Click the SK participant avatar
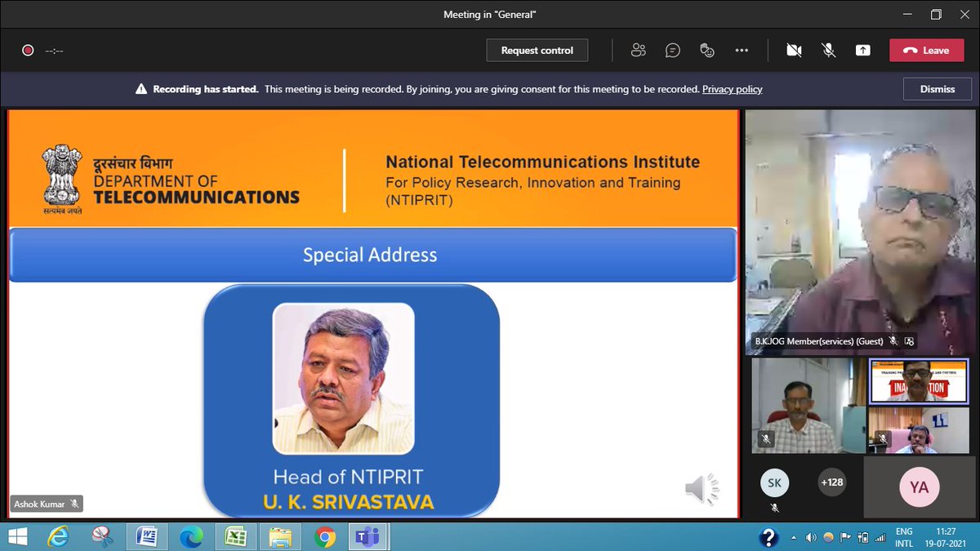Screen dimensions: 980x551 (x=774, y=482)
